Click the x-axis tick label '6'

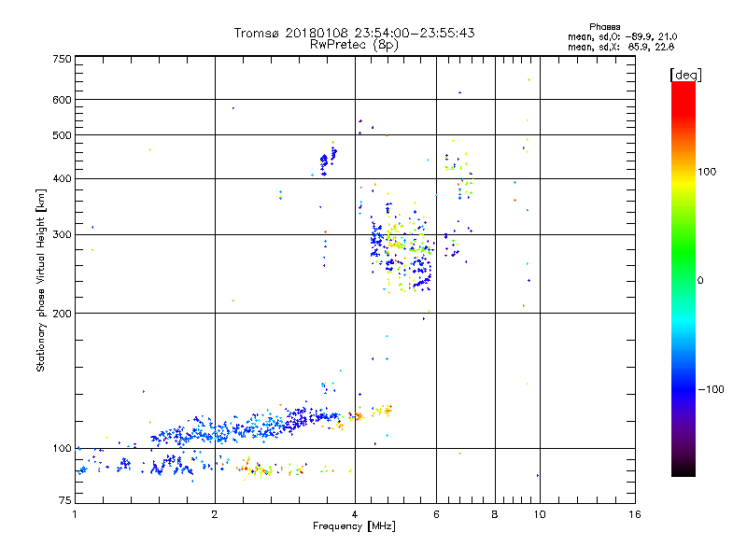(436, 514)
